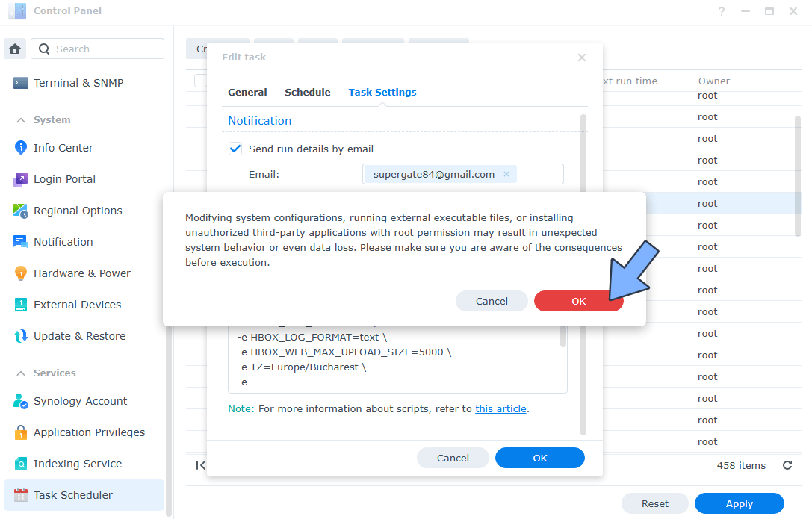Click the home icon in Control Panel
Screen dimensions: 812x519
click(x=15, y=49)
